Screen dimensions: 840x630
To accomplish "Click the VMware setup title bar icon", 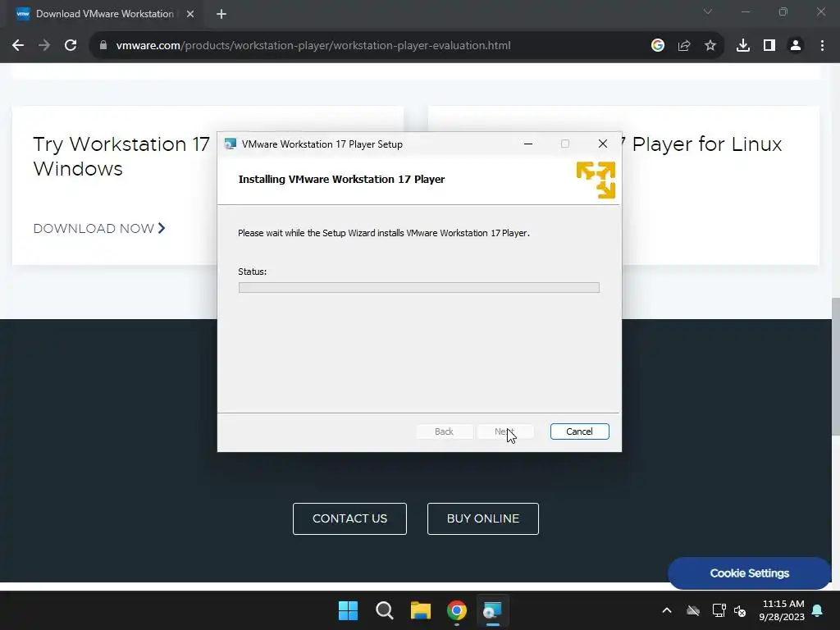I will point(231,144).
